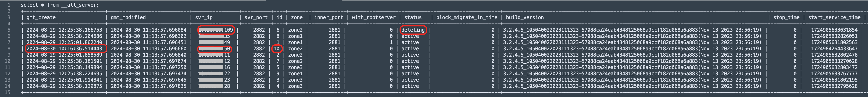Click the circled id value 10

(x=276, y=49)
